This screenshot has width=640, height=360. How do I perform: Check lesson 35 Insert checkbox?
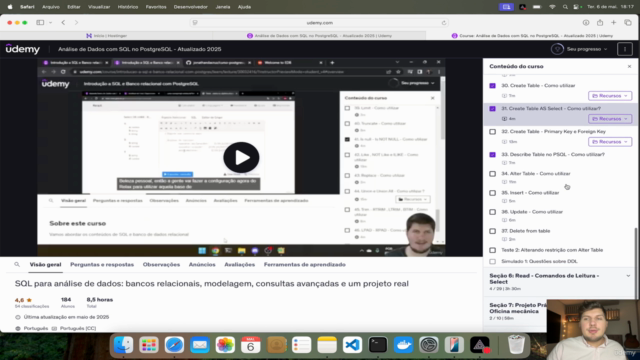point(492,193)
